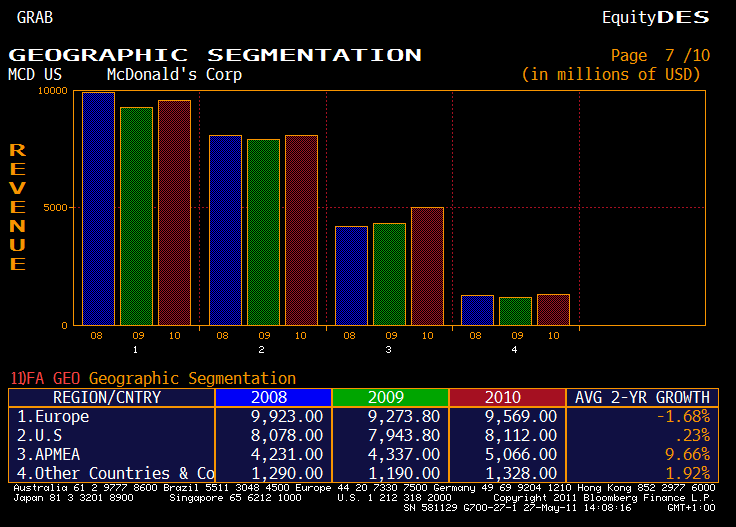Click the EquityDES label at top right
The height and width of the screenshot is (527, 736).
tap(655, 17)
